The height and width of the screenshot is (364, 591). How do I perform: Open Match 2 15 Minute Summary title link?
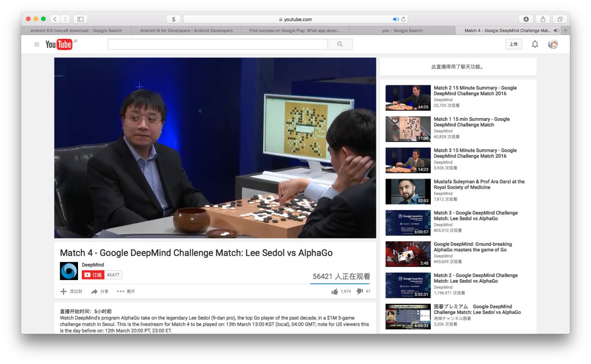coord(475,91)
